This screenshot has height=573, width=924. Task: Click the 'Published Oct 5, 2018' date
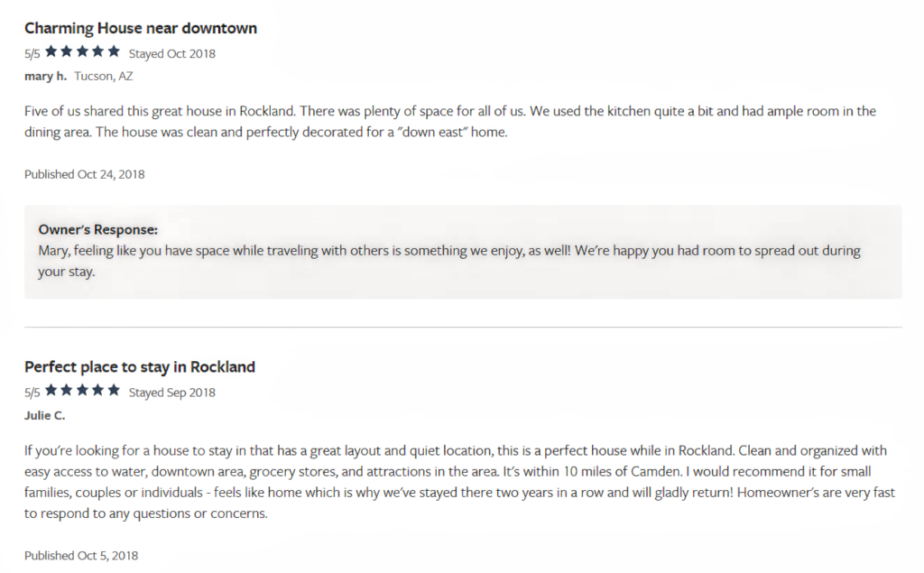81,556
